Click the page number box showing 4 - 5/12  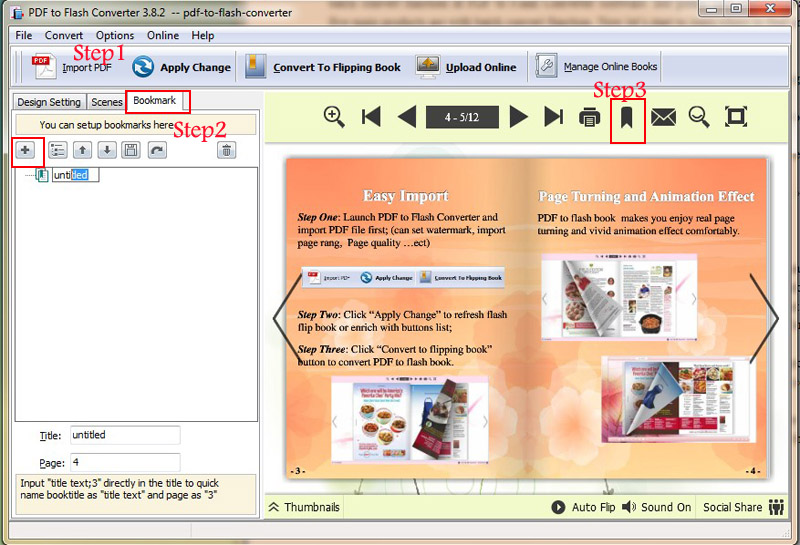(462, 117)
